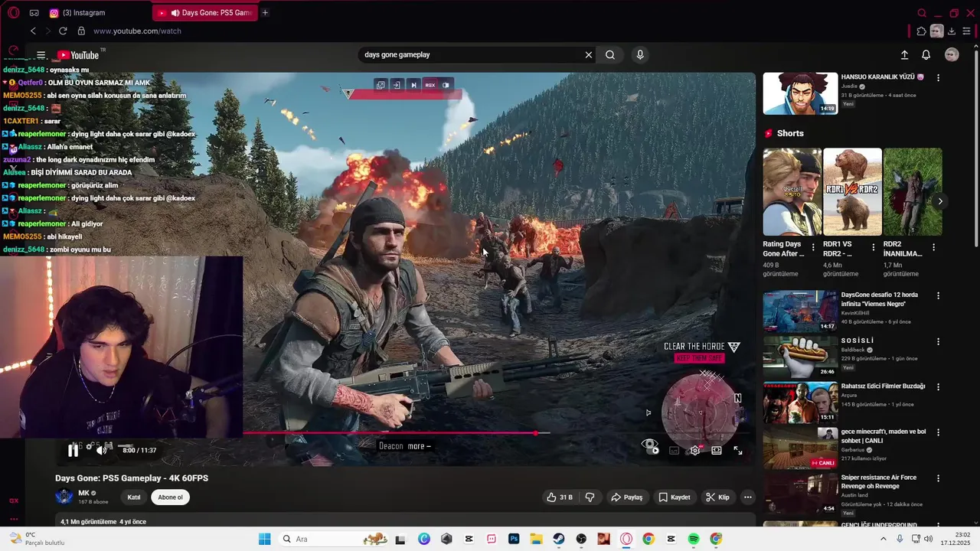
Task: Open Spotify from the taskbar
Action: click(x=694, y=540)
